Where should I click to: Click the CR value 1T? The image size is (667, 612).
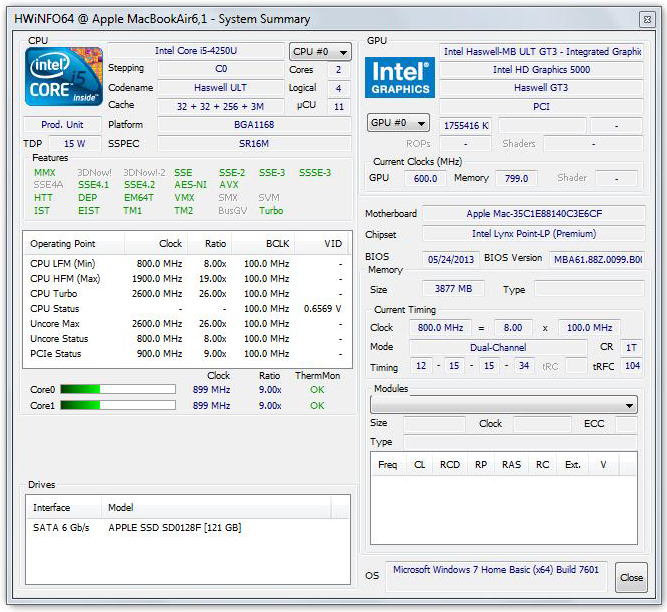tap(631, 347)
